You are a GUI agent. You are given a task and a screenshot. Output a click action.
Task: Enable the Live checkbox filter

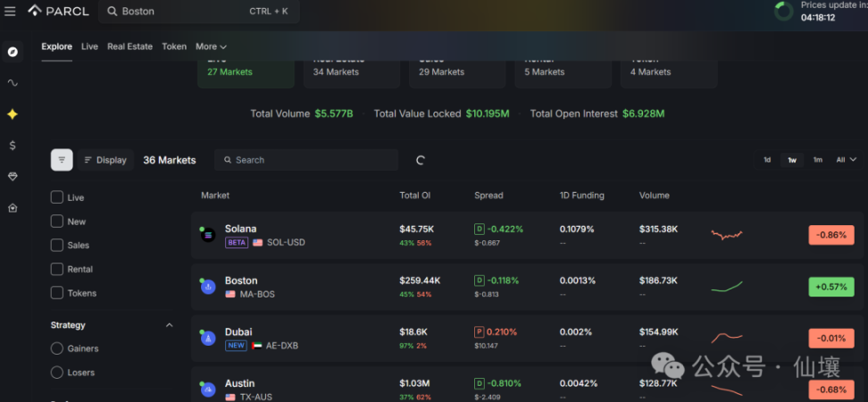56,197
